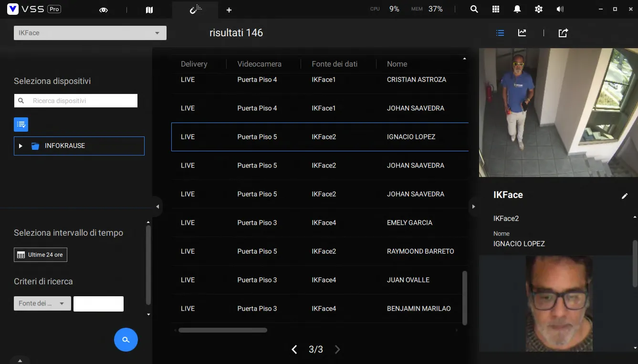Open the Fonte dei dati criteria dropdown
Viewport: 638px width, 364px height.
[x=42, y=303]
